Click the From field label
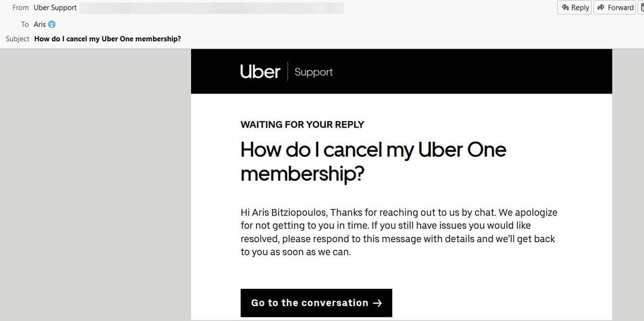Image resolution: width=644 pixels, height=321 pixels. (x=20, y=7)
